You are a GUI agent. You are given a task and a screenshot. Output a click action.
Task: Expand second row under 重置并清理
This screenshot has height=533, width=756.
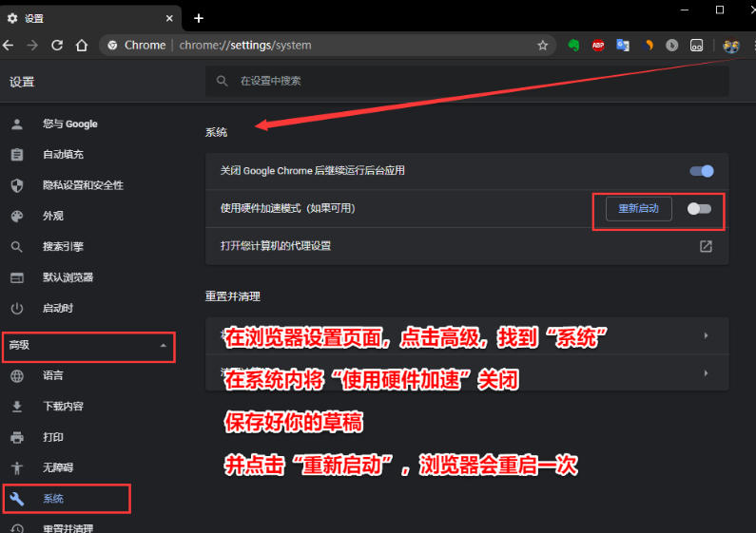[706, 373]
